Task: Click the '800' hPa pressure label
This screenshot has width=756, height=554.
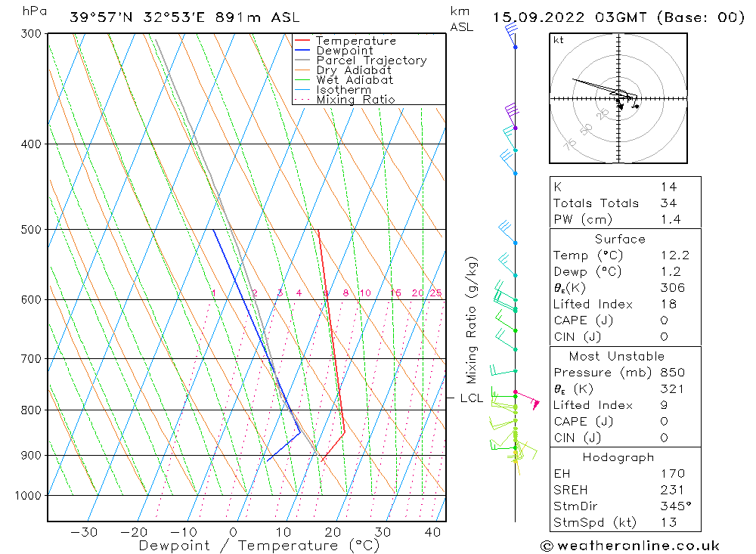Action: (32, 410)
